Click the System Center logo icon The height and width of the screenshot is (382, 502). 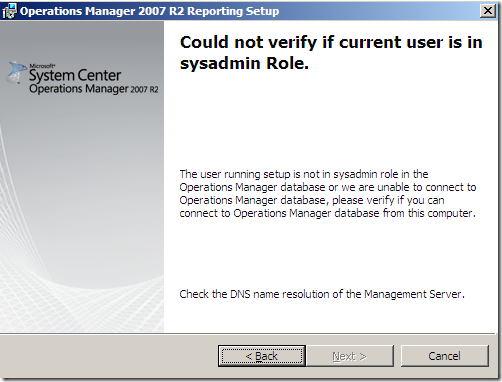16,72
